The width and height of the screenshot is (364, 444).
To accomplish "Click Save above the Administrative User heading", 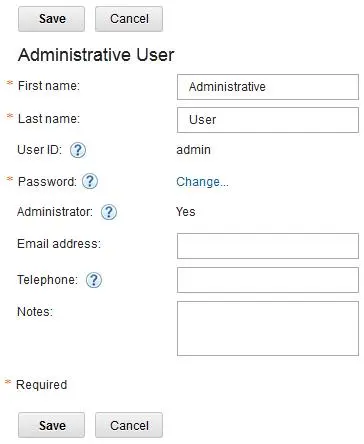I will [52, 19].
